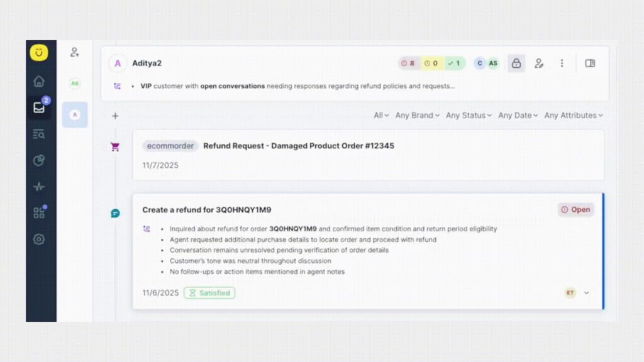
Task: Open the analytics pie chart icon
Action: coord(39,160)
